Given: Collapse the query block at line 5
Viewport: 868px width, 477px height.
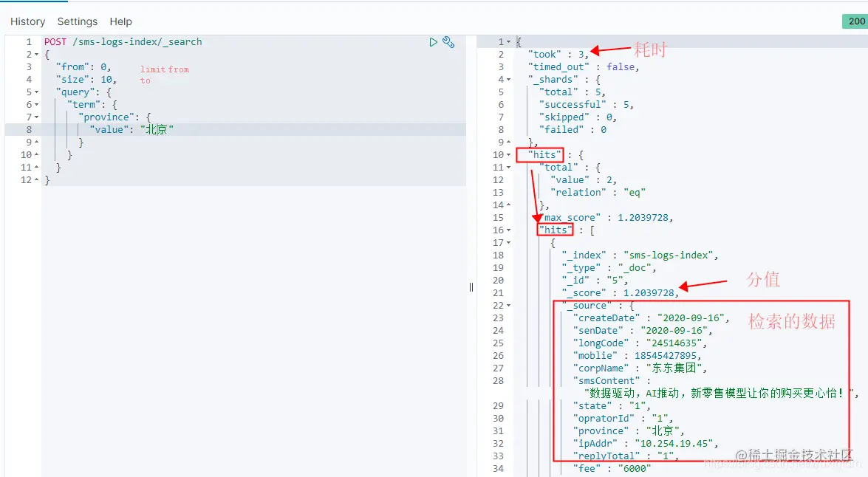Looking at the screenshot, I should [x=36, y=92].
